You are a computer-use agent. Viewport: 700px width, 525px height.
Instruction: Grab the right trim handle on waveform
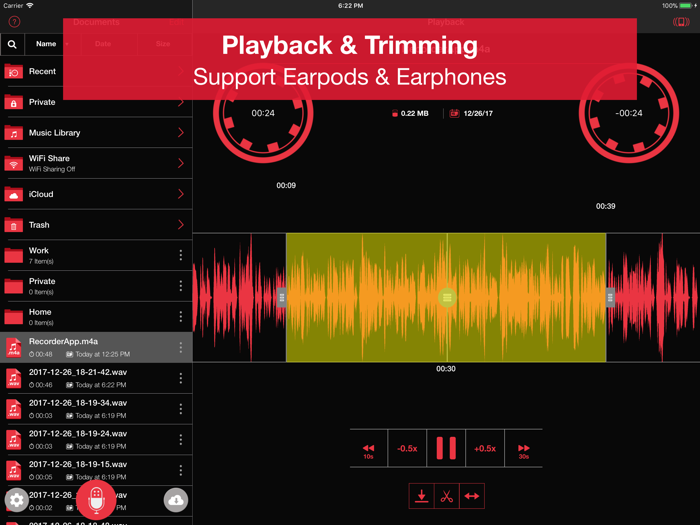coord(610,298)
